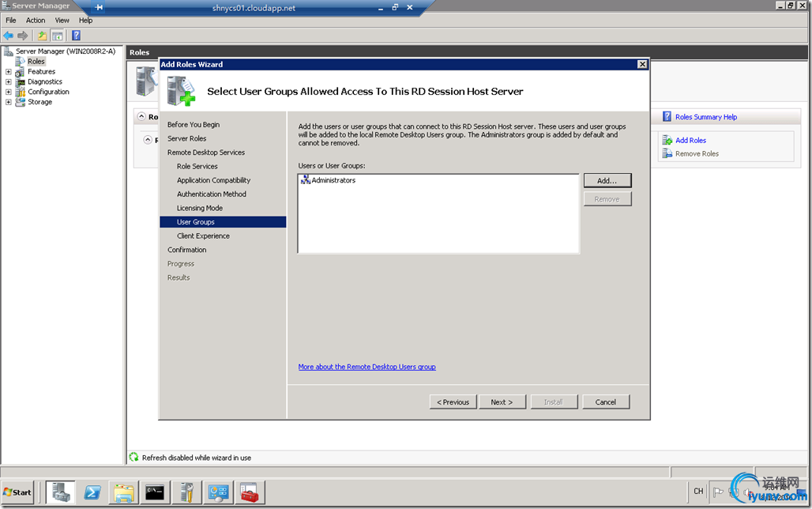
Task: Close the Add Roles Wizard dialog
Action: coord(642,64)
